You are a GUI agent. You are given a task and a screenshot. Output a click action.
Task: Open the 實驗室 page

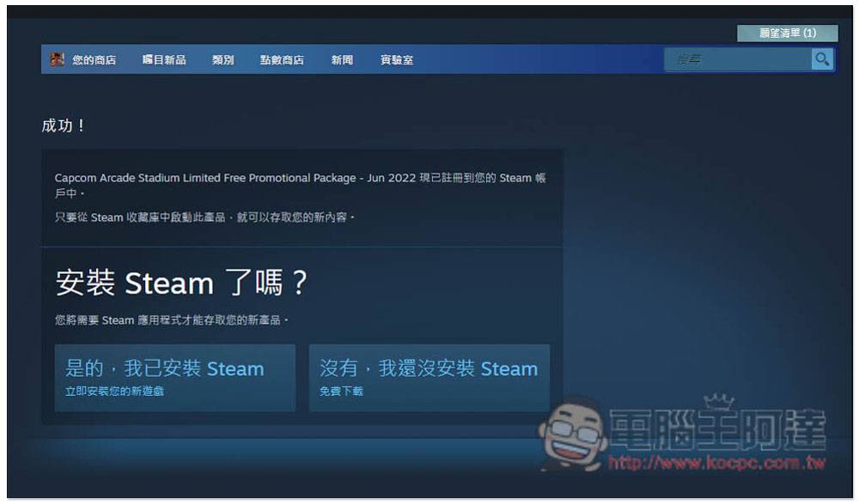point(397,60)
